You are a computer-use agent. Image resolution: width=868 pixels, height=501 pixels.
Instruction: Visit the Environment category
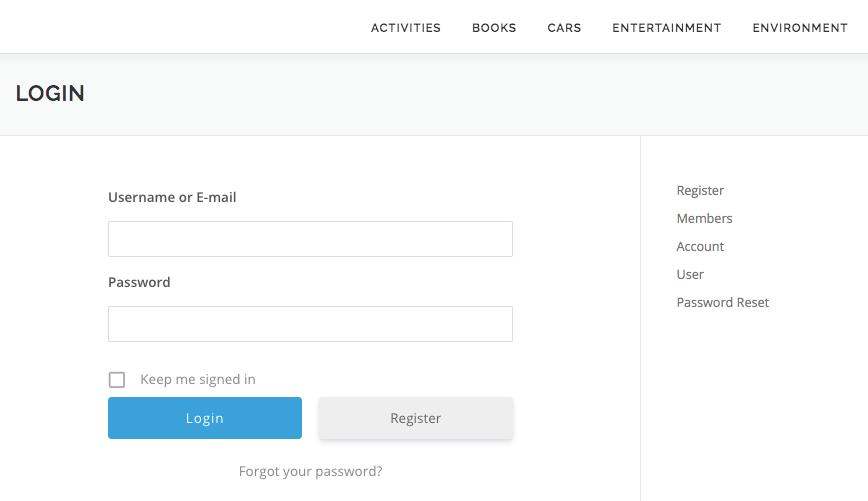point(800,28)
